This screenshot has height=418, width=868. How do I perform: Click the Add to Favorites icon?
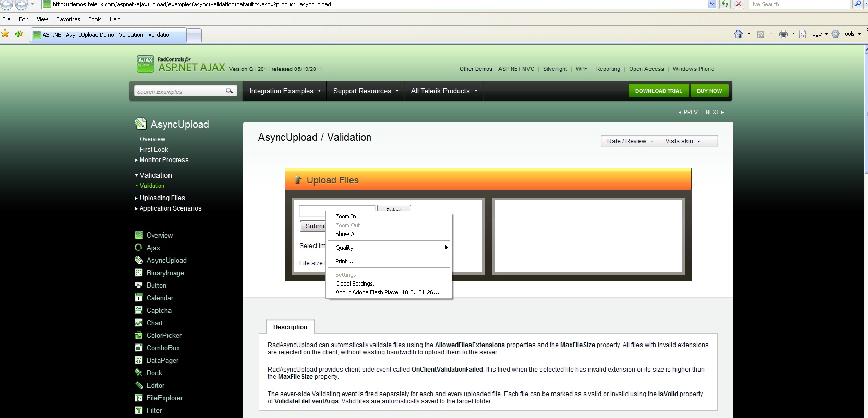pyautogui.click(x=19, y=34)
